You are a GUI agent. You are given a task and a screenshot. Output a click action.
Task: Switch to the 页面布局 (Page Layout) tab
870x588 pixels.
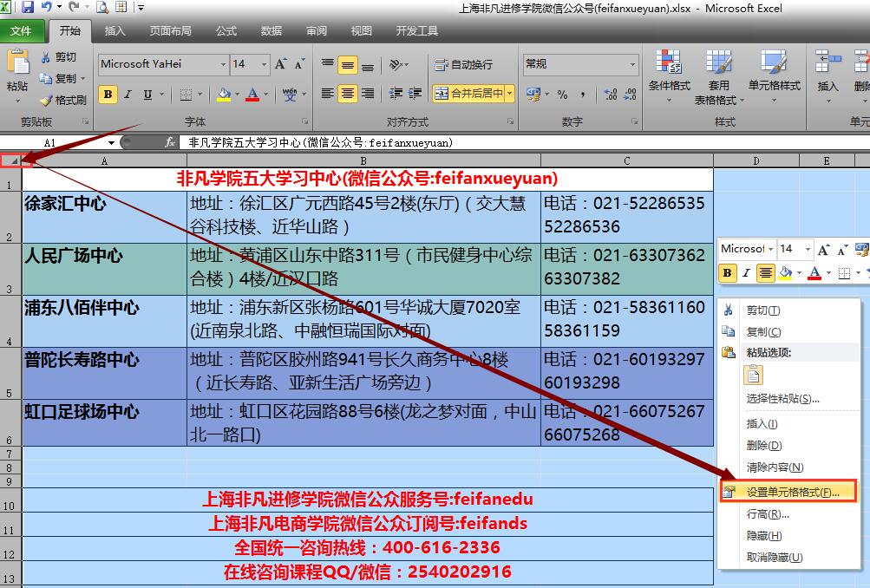click(170, 31)
